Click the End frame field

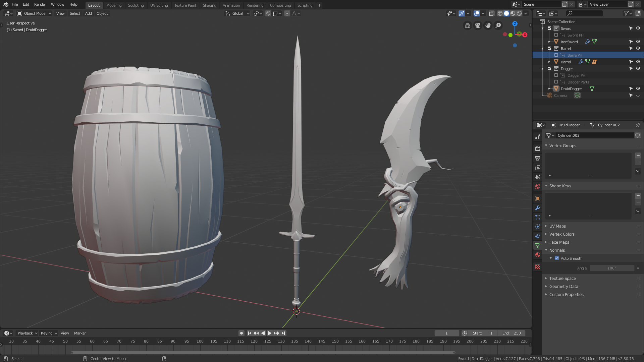click(x=512, y=333)
